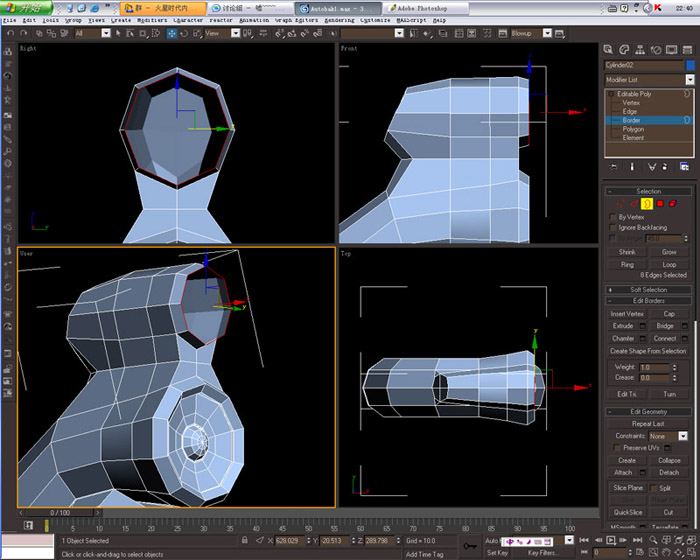Click the blue object color swatch
700x560 pixels.
tap(690, 65)
